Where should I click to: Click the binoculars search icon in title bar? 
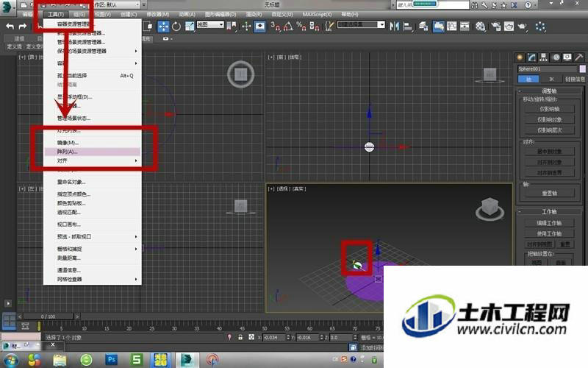(475, 5)
